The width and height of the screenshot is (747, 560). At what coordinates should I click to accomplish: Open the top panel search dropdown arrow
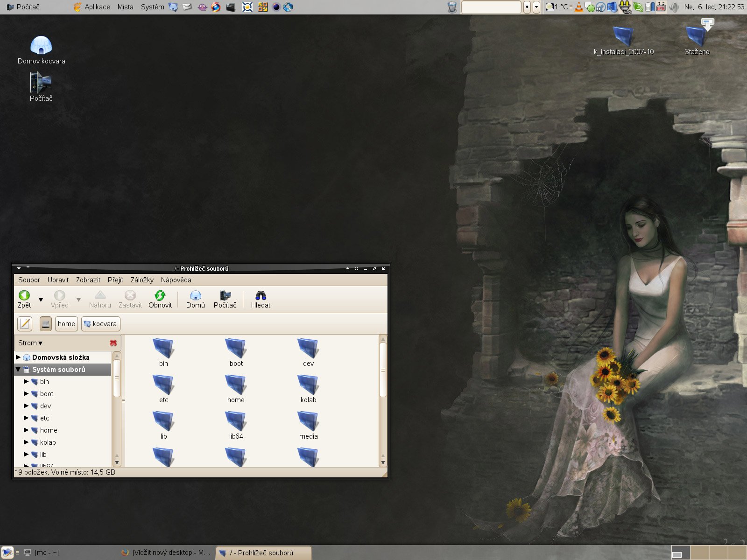[x=536, y=7]
